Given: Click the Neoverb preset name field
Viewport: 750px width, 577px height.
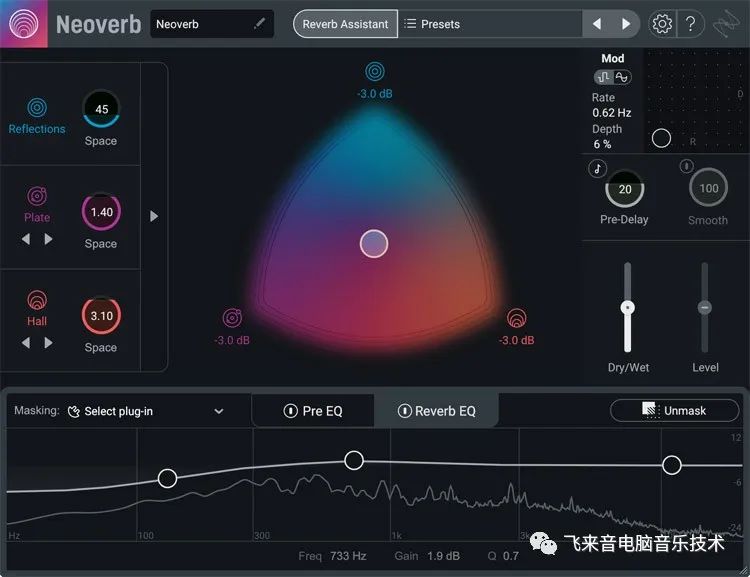Looking at the screenshot, I should (x=212, y=24).
